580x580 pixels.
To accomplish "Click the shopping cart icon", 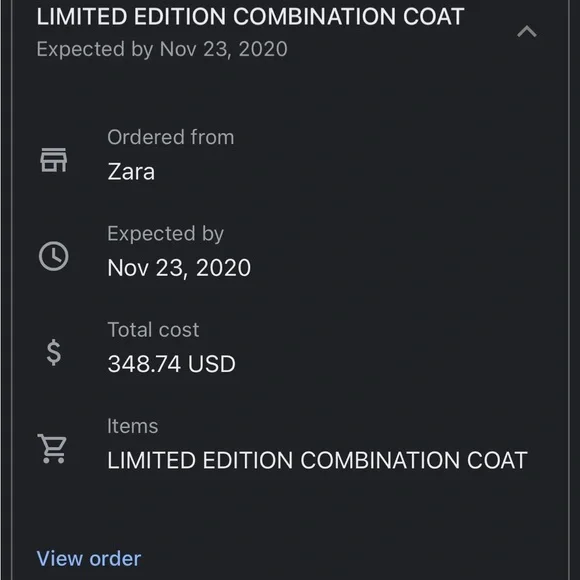I will [x=52, y=448].
